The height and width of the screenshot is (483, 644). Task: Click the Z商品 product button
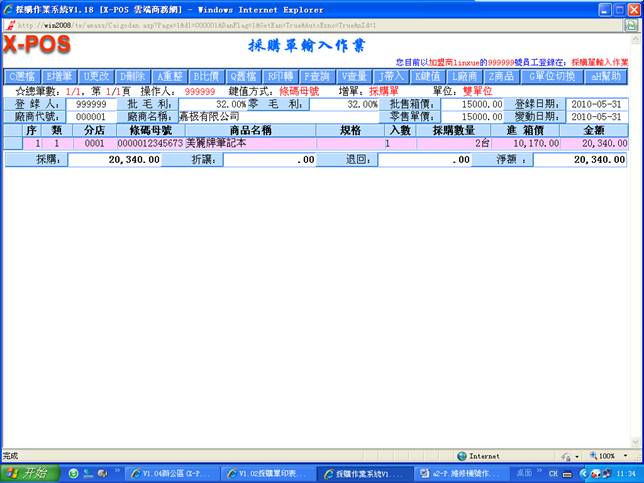point(502,76)
